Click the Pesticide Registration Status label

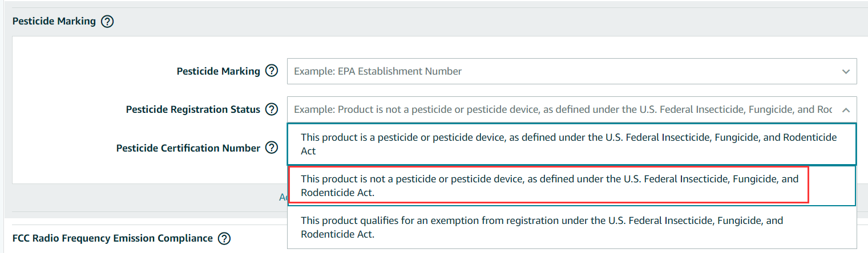point(193,109)
